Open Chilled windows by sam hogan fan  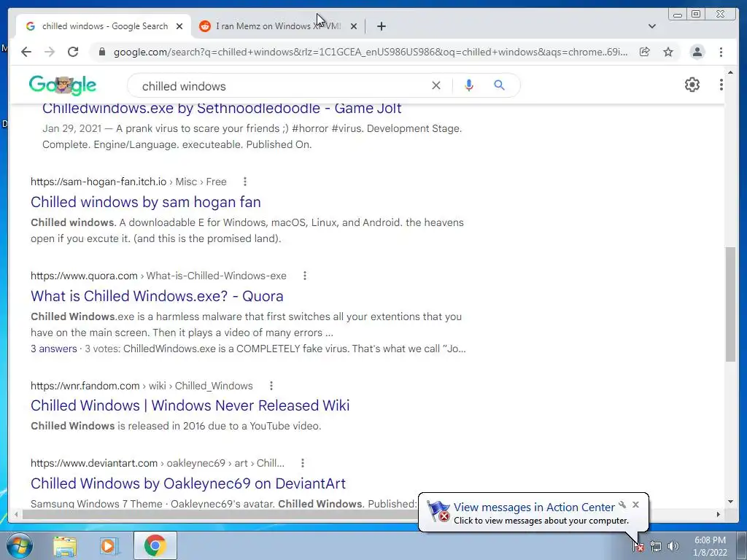click(145, 202)
